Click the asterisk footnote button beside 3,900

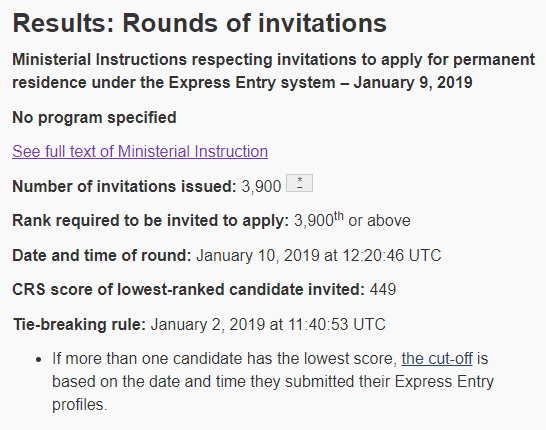(x=299, y=183)
